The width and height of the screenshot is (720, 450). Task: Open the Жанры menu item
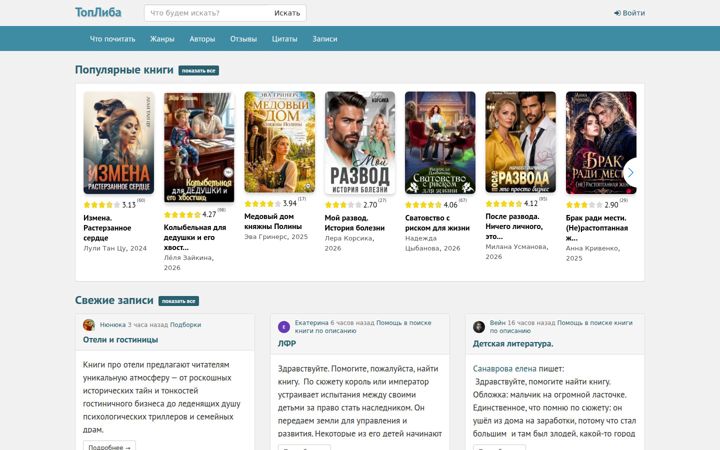pyautogui.click(x=162, y=39)
